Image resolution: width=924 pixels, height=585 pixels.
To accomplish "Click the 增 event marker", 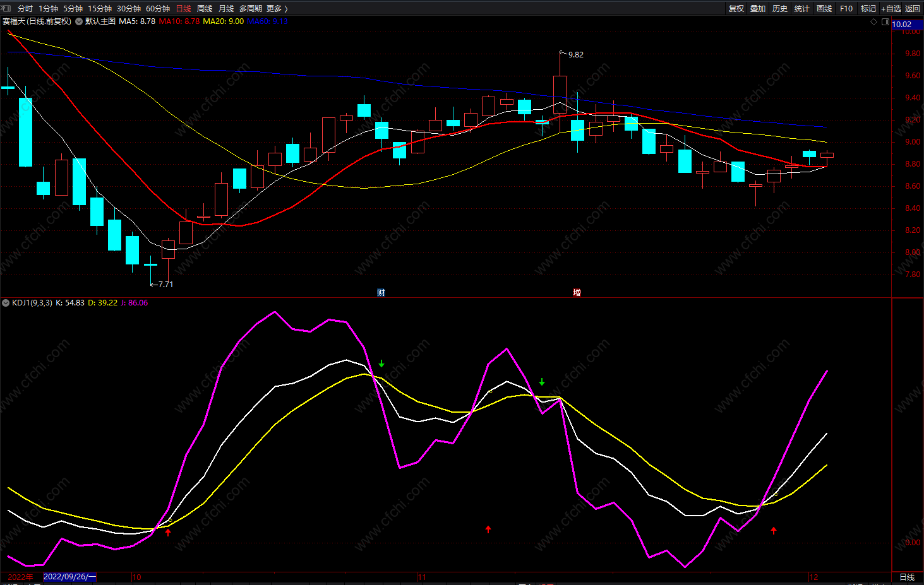I will 577,292.
